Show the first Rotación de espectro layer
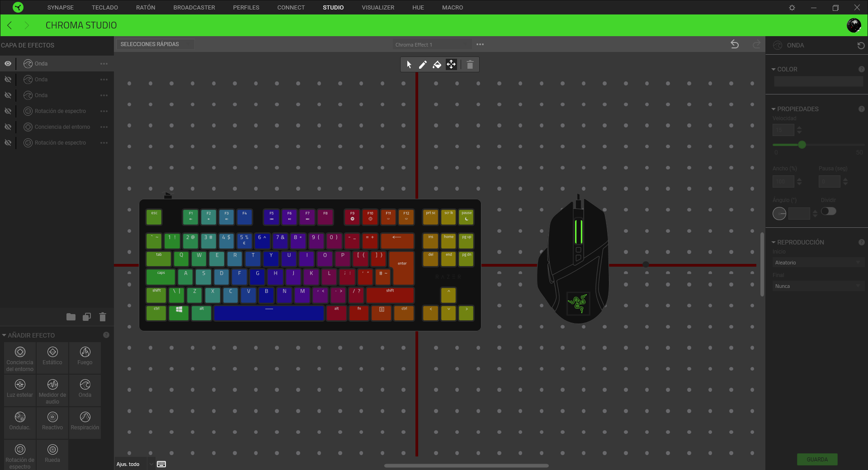The image size is (868, 470). pos(8,111)
